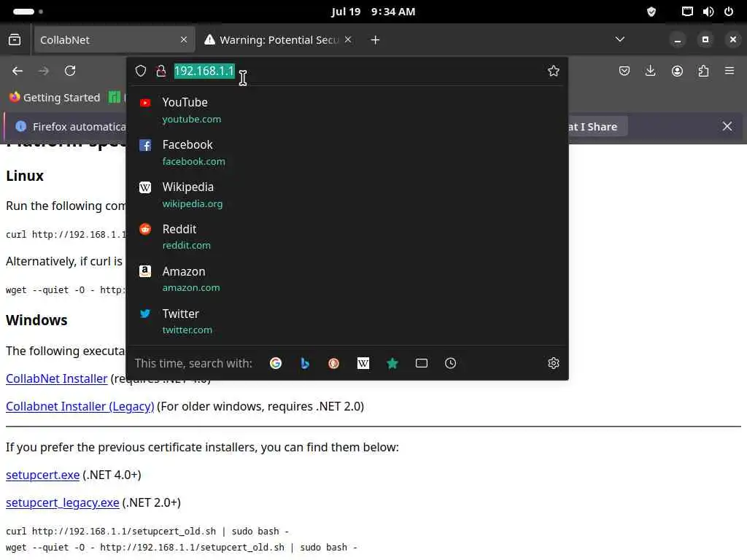Close the Warning: Potential Security tab

click(348, 40)
